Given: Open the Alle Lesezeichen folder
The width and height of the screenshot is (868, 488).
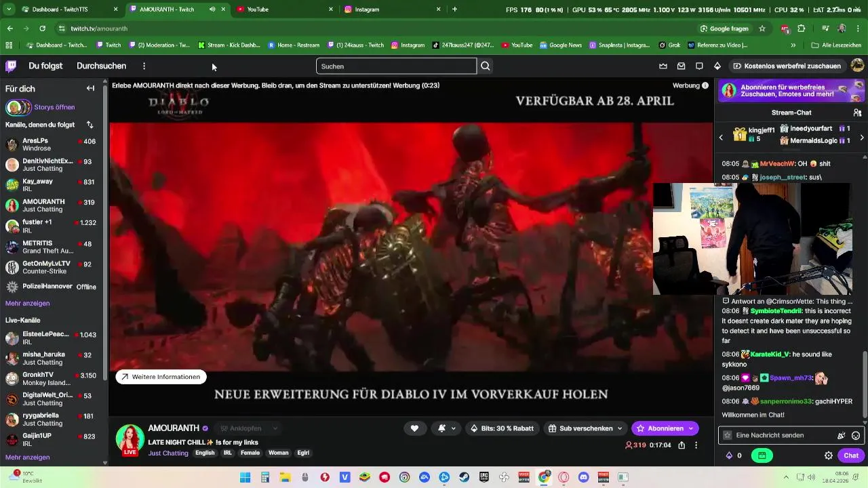Looking at the screenshot, I should pos(836,45).
